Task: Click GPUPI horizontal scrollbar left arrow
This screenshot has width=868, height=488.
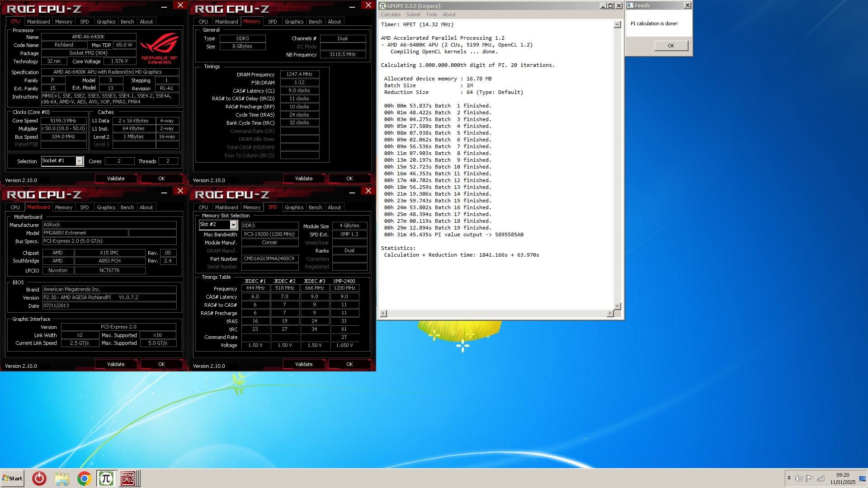Action: (x=383, y=314)
